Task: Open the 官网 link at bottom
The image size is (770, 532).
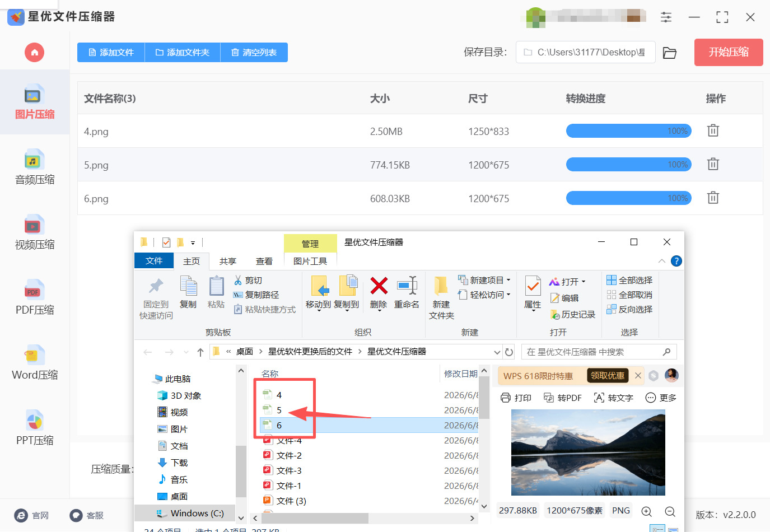Action: click(x=31, y=515)
